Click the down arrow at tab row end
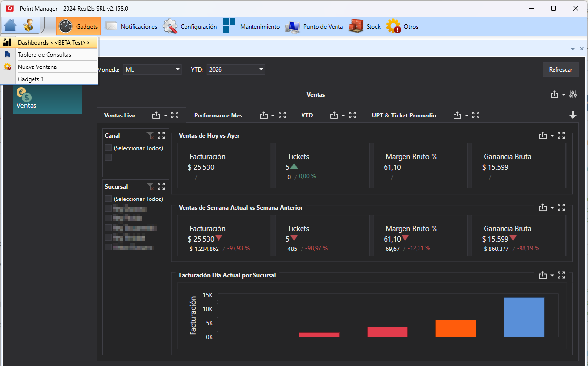The width and height of the screenshot is (588, 366). coord(573,116)
